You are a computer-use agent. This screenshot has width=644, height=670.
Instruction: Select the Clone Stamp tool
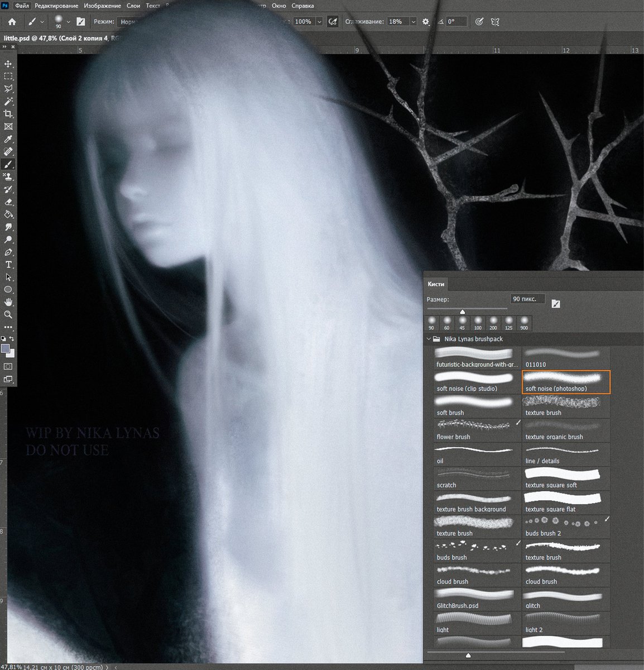[x=8, y=177]
